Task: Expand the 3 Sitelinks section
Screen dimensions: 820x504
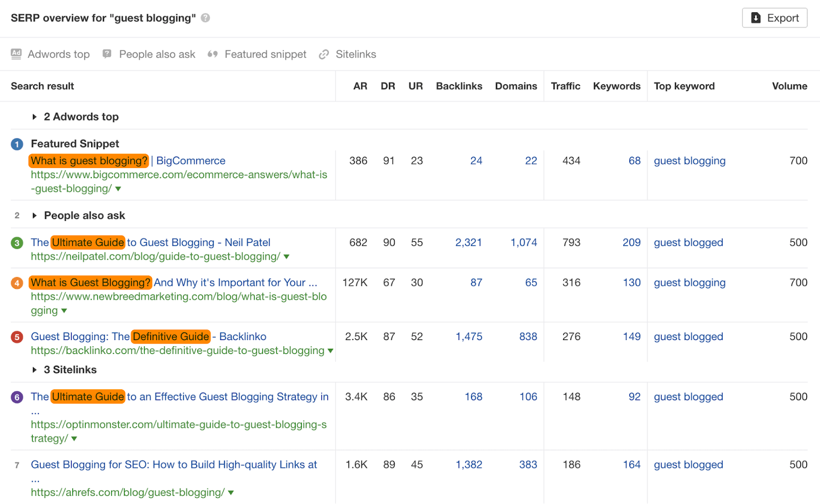Action: [35, 369]
